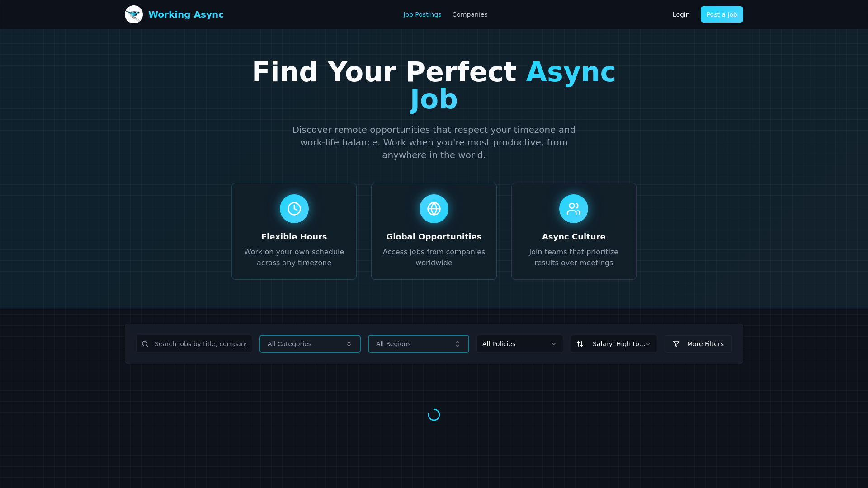Image resolution: width=868 pixels, height=488 pixels.
Task: Click the Working Async bird logo
Action: pyautogui.click(x=134, y=14)
